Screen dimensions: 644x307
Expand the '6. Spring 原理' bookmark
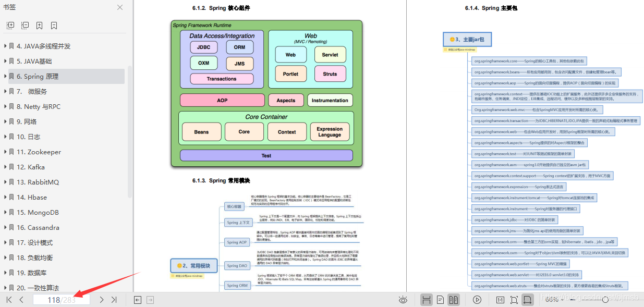(x=5, y=76)
